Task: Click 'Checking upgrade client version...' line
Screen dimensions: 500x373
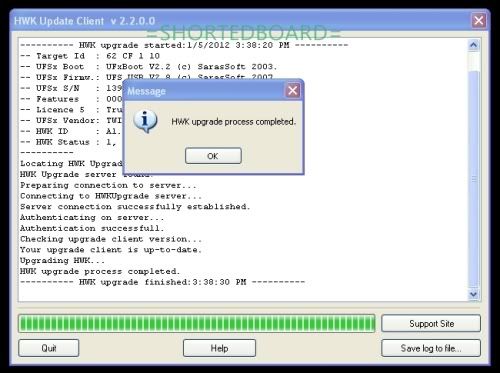Action: click(x=111, y=239)
